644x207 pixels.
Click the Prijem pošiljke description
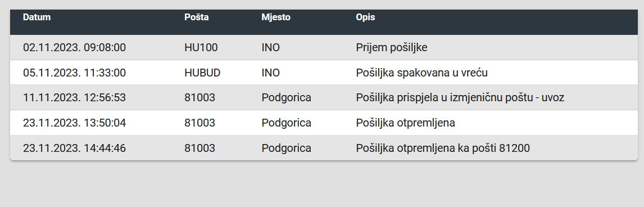coord(392,48)
